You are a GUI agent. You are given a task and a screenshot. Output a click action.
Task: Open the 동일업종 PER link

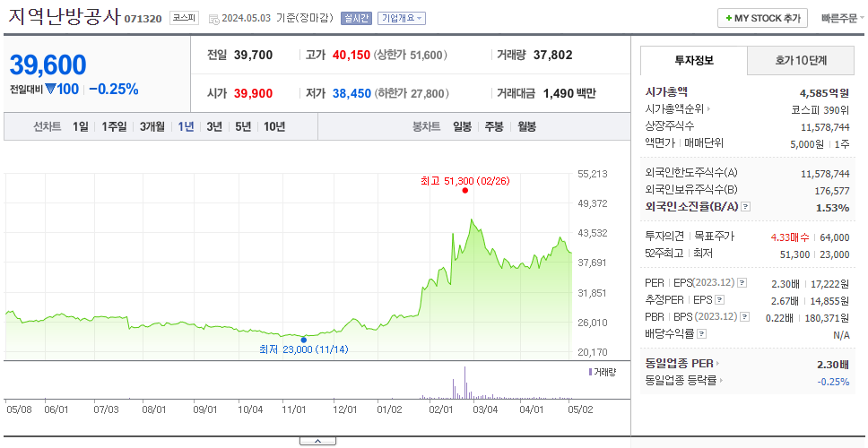(679, 364)
